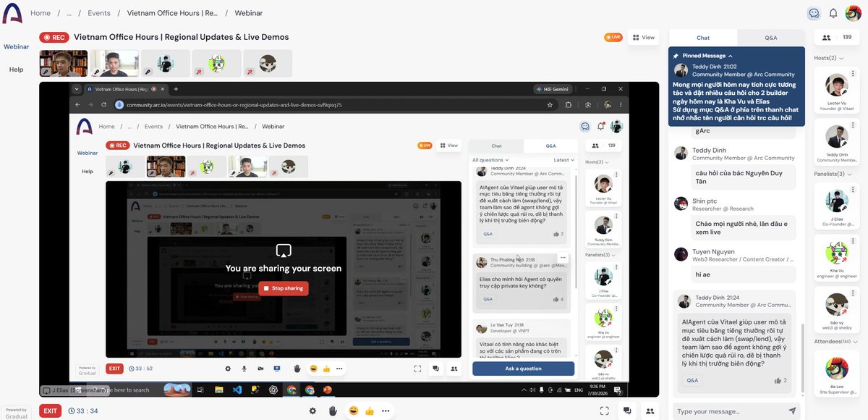Select second speaker video thumbnail
Viewport: 868px width, 420px height.
[114, 63]
